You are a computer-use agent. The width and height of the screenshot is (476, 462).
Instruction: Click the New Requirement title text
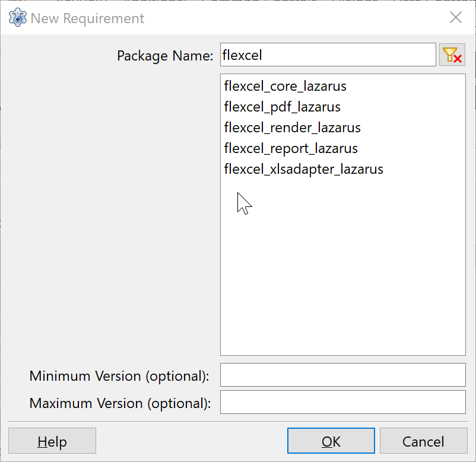point(87,18)
